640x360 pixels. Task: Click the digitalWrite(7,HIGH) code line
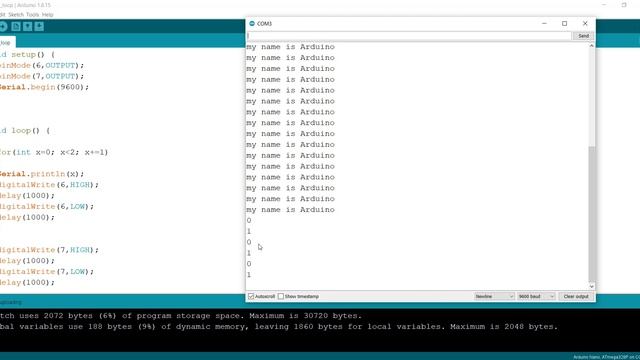click(49, 250)
